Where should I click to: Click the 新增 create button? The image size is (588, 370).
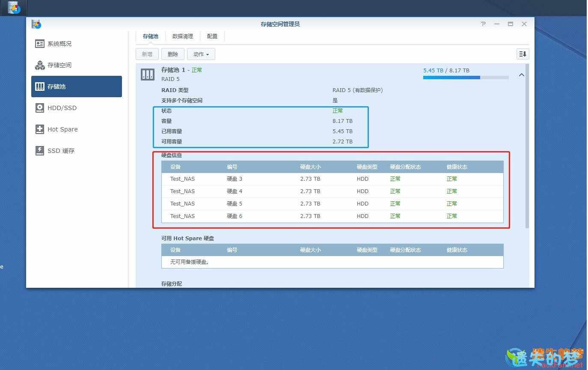(x=147, y=54)
